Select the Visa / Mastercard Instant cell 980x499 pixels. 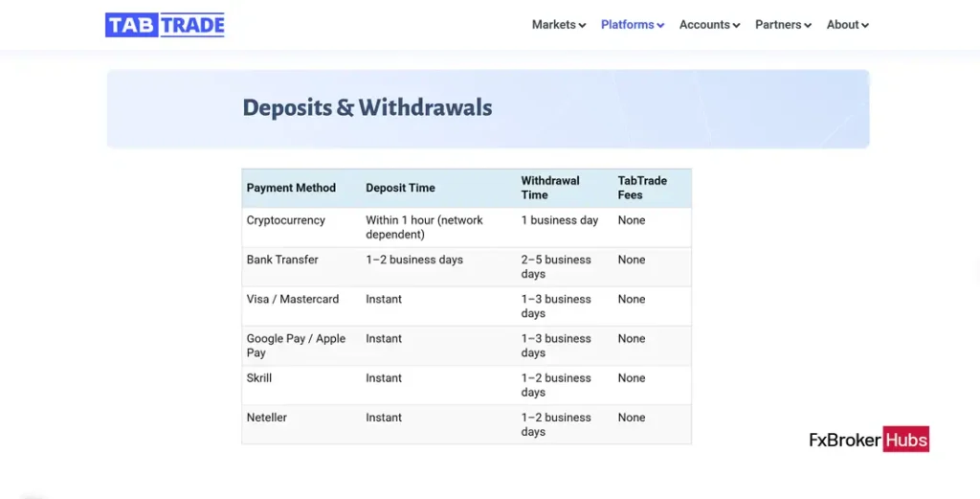point(384,299)
